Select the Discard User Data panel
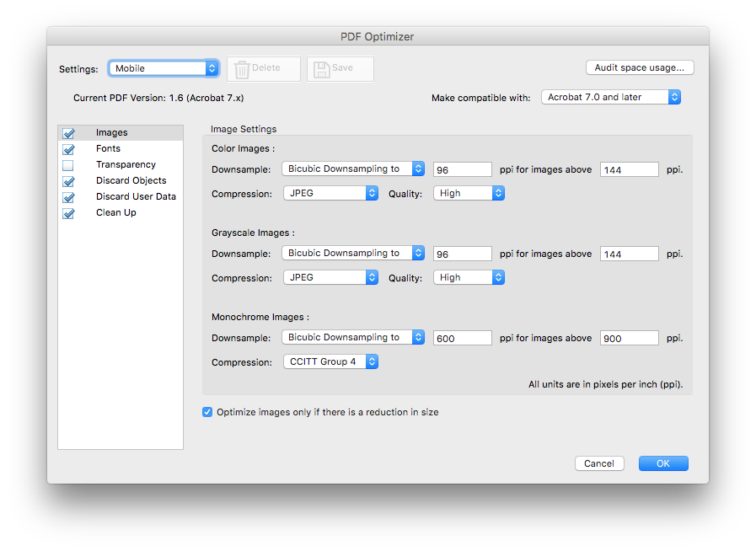The image size is (756, 551). [x=136, y=196]
